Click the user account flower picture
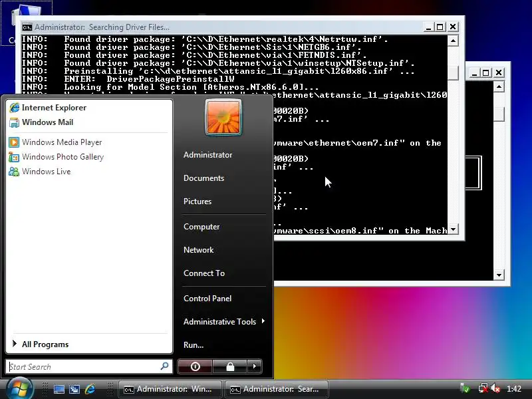532x399 pixels. (x=223, y=117)
